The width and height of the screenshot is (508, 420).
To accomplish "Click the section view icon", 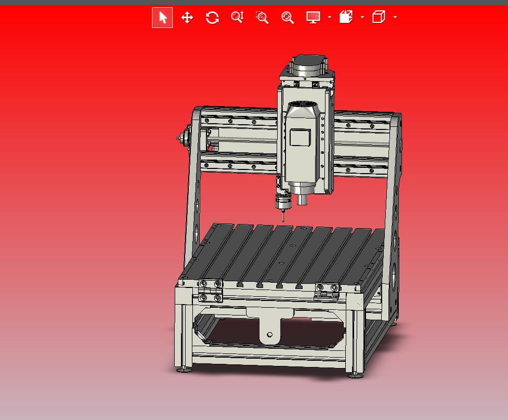I will (x=346, y=17).
